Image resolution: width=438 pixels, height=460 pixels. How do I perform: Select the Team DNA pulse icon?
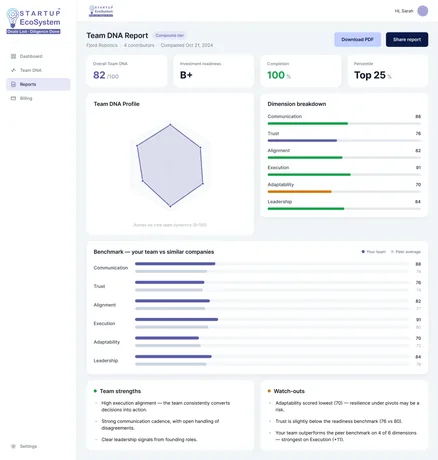click(x=13, y=70)
